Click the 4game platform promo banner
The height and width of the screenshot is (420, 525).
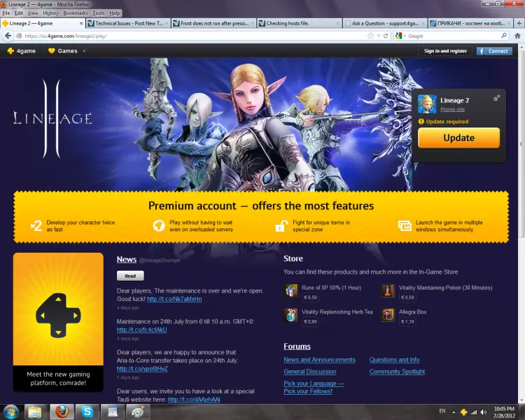(58, 322)
